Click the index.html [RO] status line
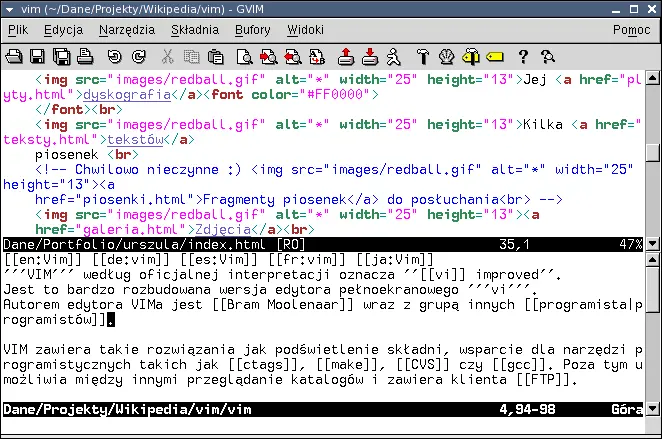 click(x=323, y=244)
